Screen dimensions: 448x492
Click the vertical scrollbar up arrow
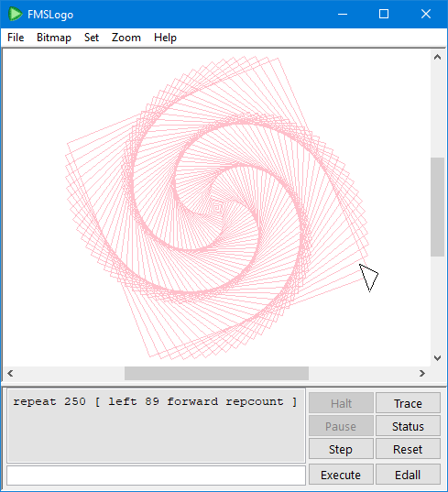click(437, 57)
